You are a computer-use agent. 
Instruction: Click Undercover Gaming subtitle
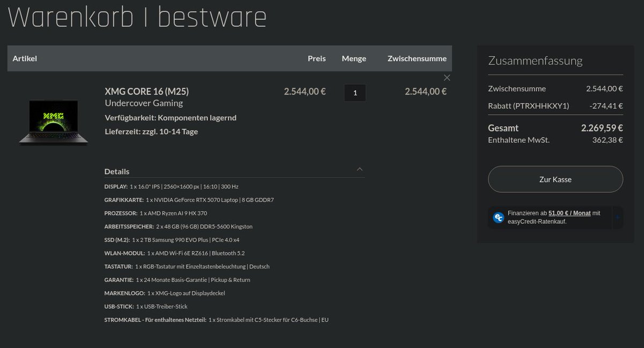tap(144, 103)
